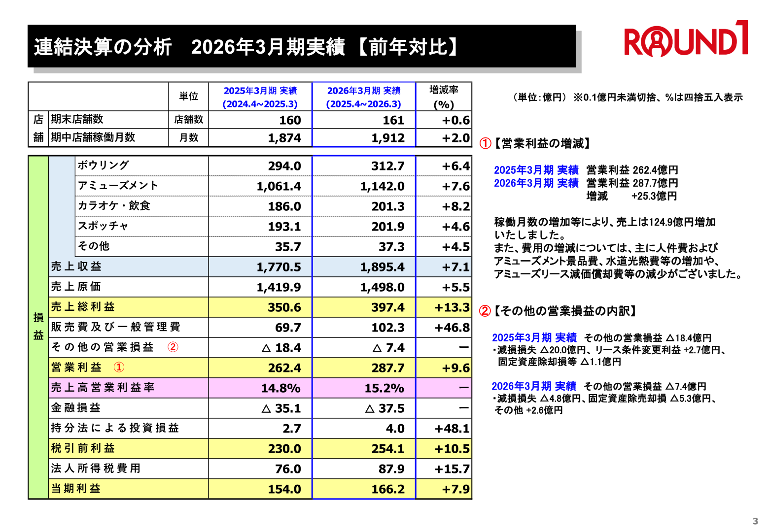Click bowling value 312.7
The image size is (769, 532).
tap(388, 166)
